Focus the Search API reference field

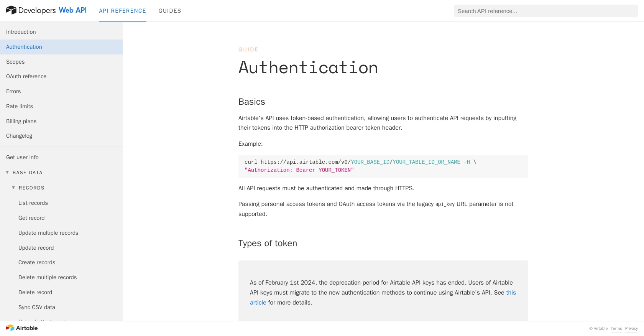pos(546,11)
